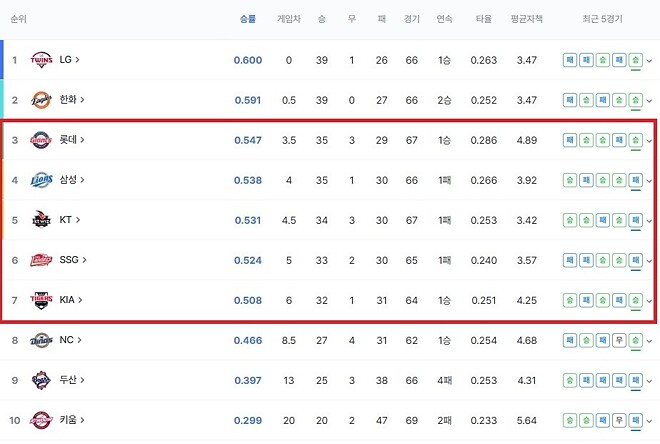660x444 pixels.
Task: Expand LG recent games chevron
Action: click(x=649, y=61)
